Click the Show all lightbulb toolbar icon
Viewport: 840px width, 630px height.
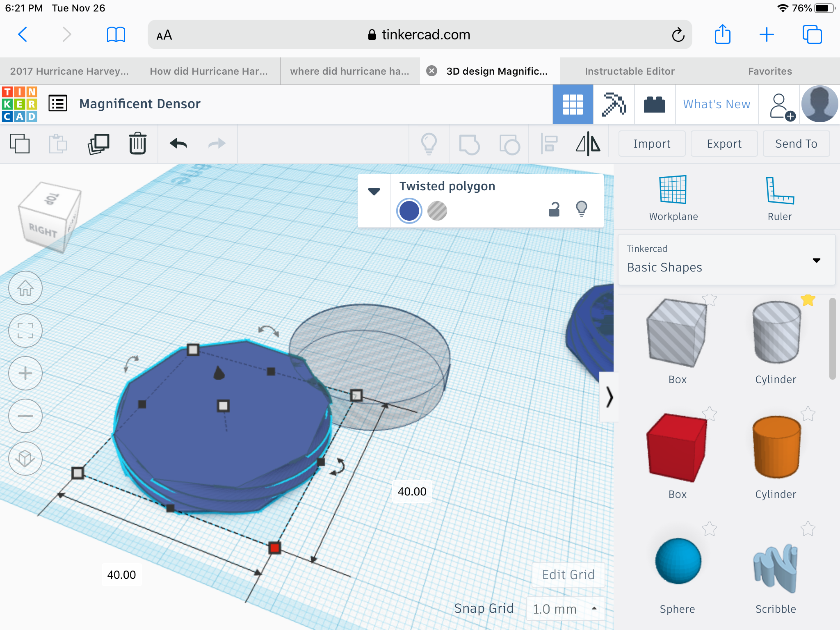click(429, 144)
